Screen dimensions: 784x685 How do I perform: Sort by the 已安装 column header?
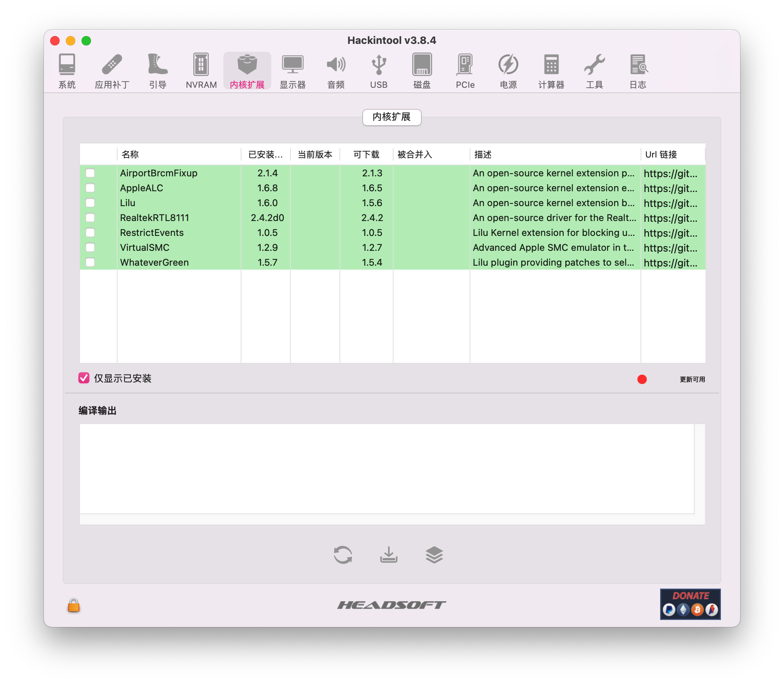(265, 154)
